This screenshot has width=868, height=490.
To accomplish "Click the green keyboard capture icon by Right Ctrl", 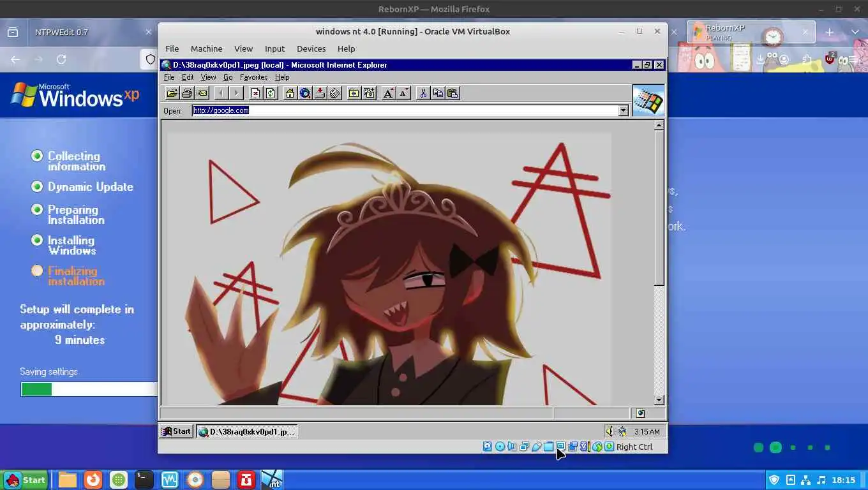I will pos(610,447).
